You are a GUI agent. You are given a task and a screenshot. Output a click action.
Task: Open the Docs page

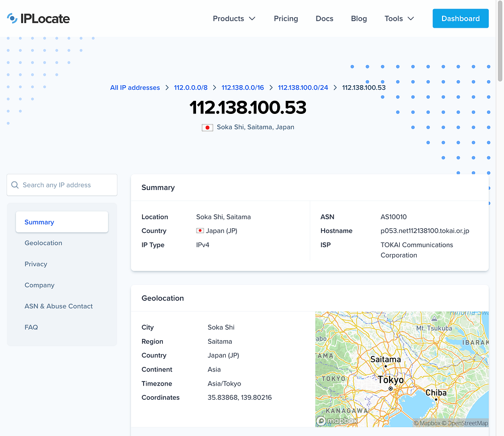tap(324, 19)
